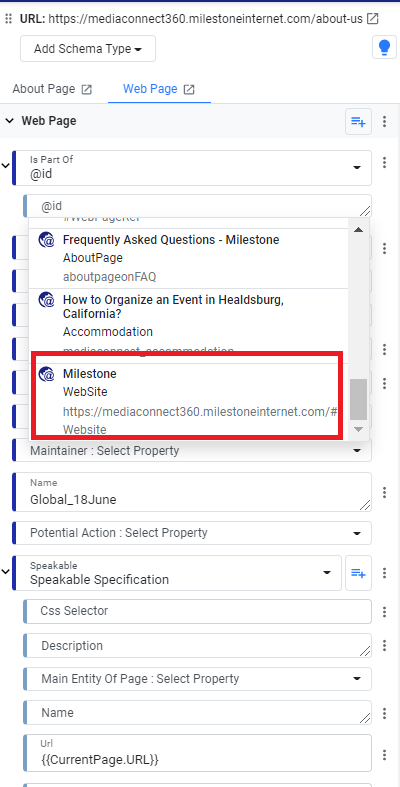Open the URL external link icon
This screenshot has height=787, width=400.
coord(372,19)
